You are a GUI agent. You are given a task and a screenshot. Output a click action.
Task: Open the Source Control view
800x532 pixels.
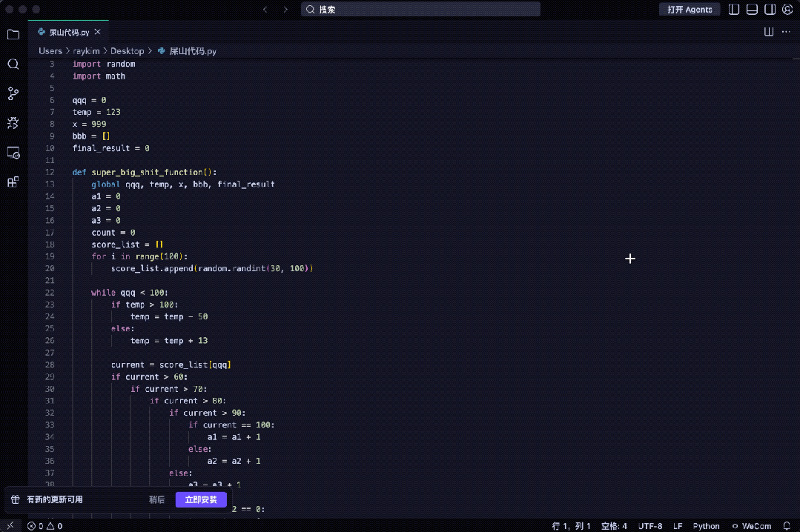pos(13,94)
